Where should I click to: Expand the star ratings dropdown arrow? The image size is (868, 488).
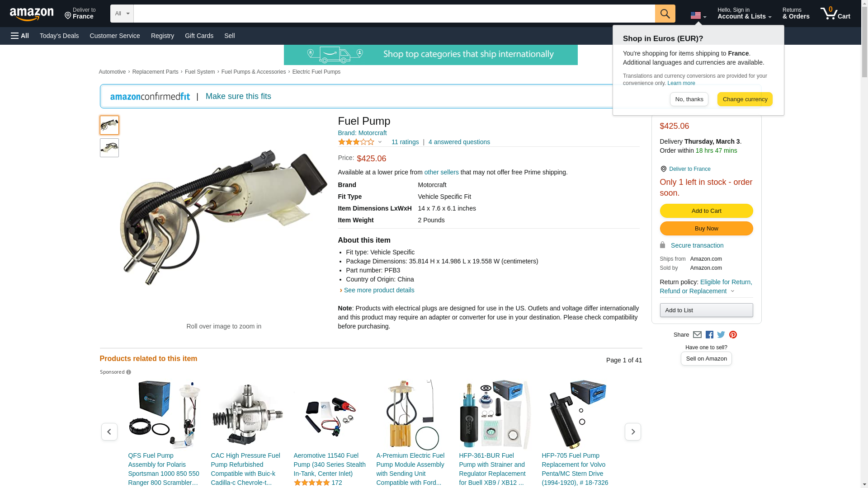tap(380, 142)
